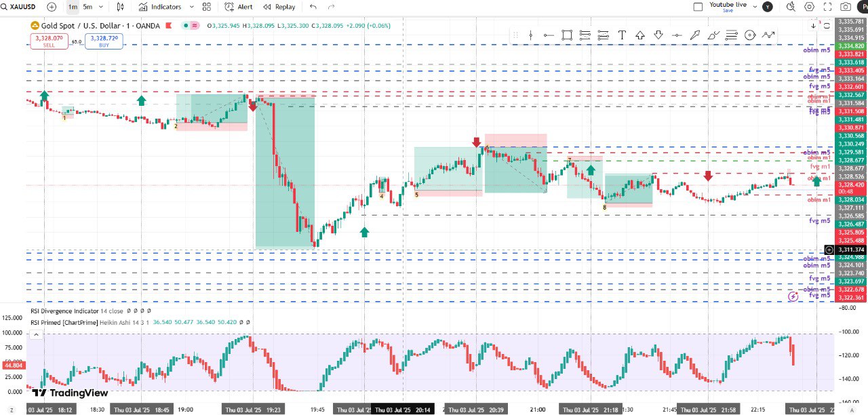Click the Replay button
The image size is (868, 415).
tap(279, 7)
